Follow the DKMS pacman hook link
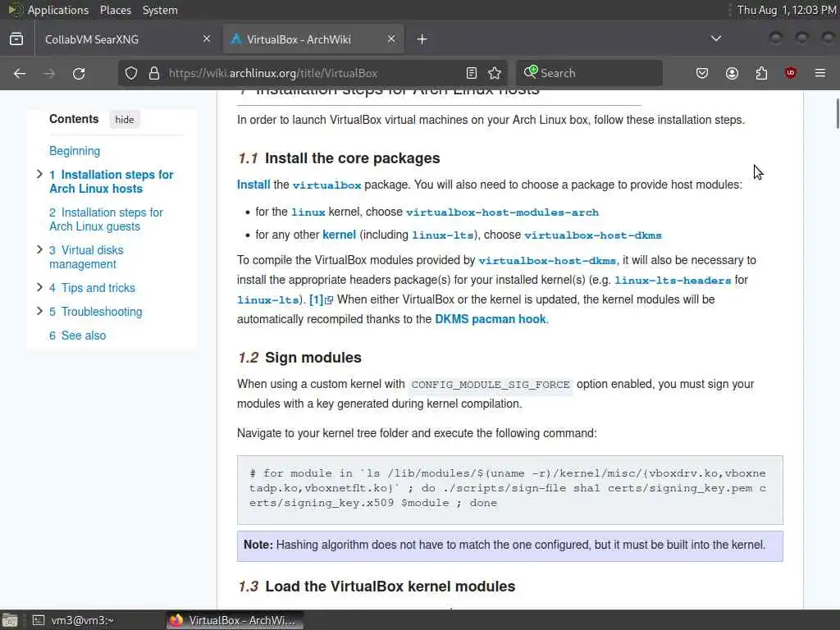This screenshot has height=630, width=840. pos(491,319)
